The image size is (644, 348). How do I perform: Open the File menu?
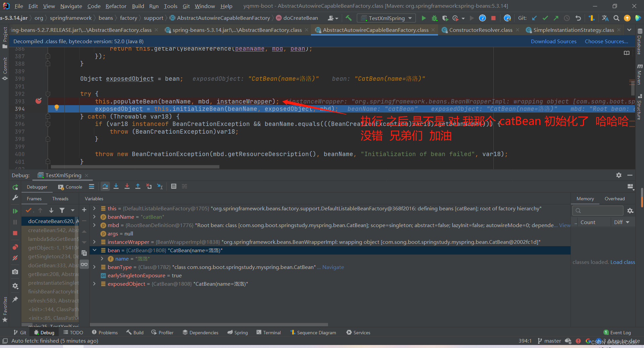[x=19, y=6]
